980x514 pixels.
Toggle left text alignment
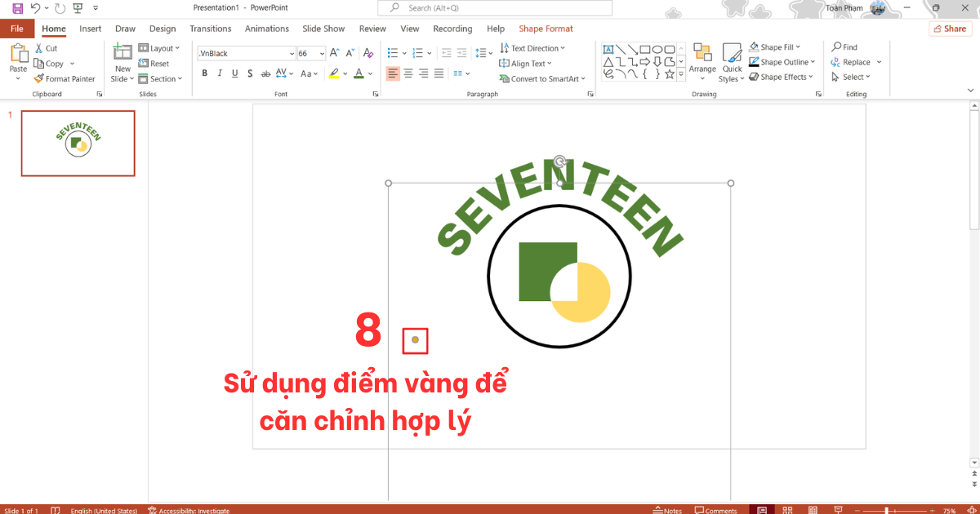[393, 73]
